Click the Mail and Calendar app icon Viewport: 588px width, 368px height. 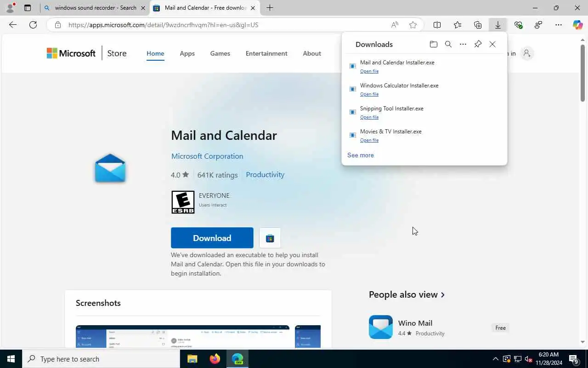pyautogui.click(x=110, y=168)
